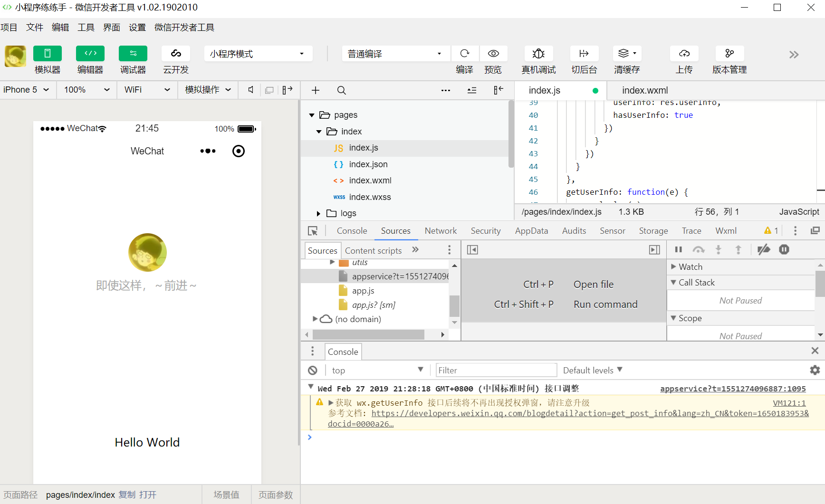825x504 pixels.
Task: Click the compile refresh icon
Action: [x=465, y=54]
